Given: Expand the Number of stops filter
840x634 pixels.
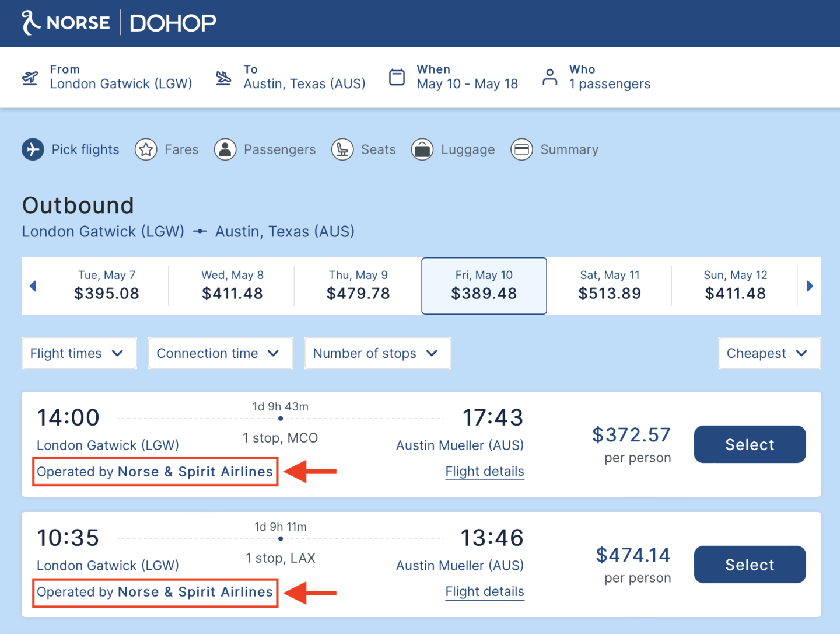Looking at the screenshot, I should click(x=377, y=353).
